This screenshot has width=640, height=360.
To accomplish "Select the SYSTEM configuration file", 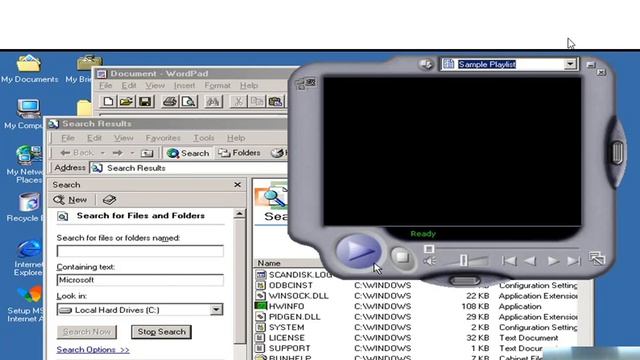I will point(287,327).
